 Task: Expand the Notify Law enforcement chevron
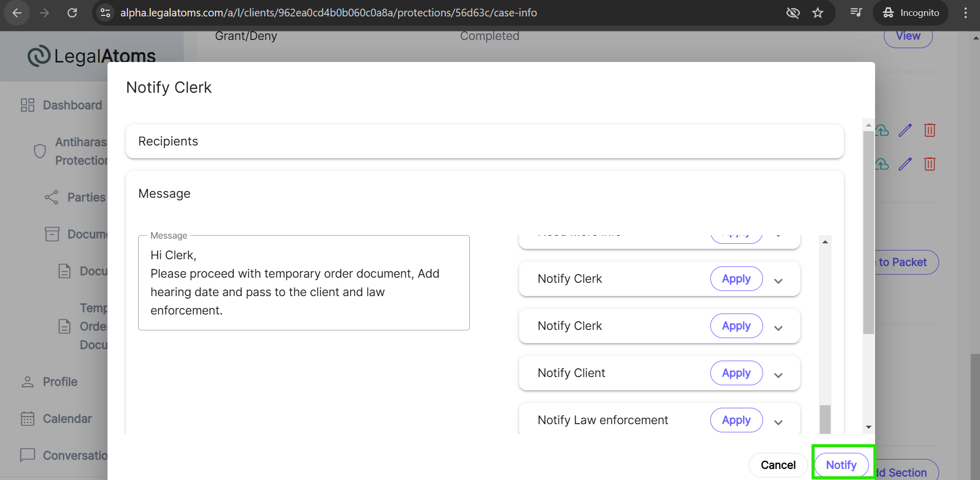pos(778,422)
